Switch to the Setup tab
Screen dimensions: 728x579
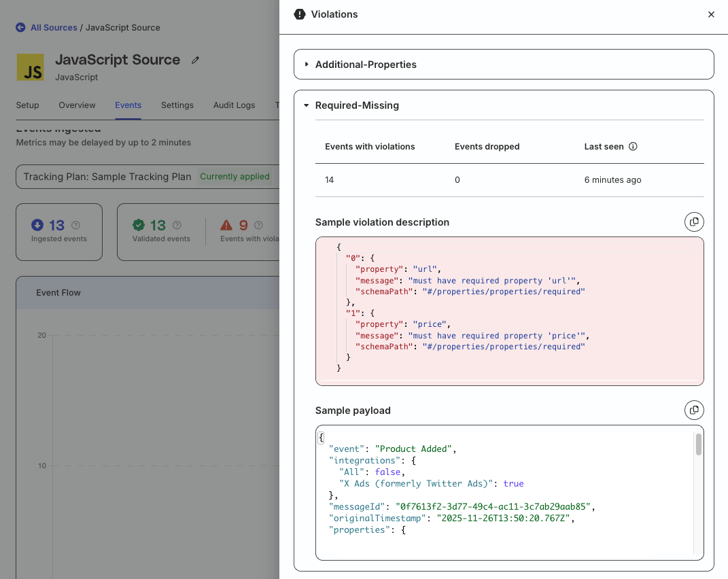tap(27, 105)
